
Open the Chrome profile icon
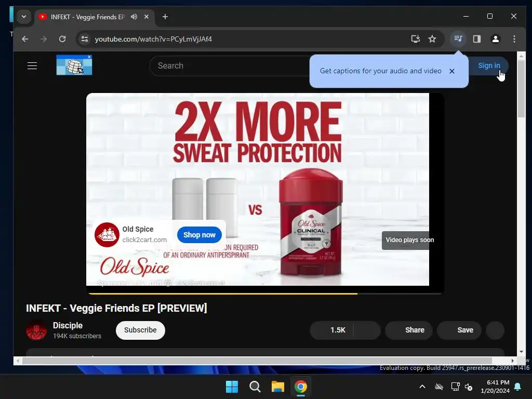495,39
